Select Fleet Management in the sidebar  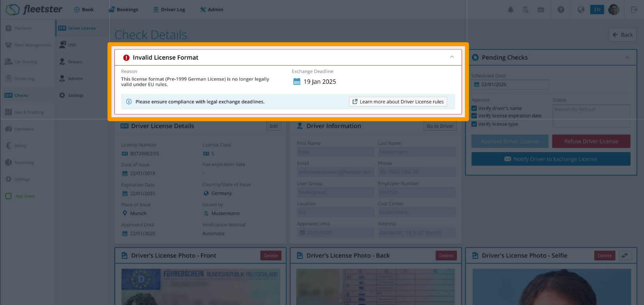pos(27,45)
